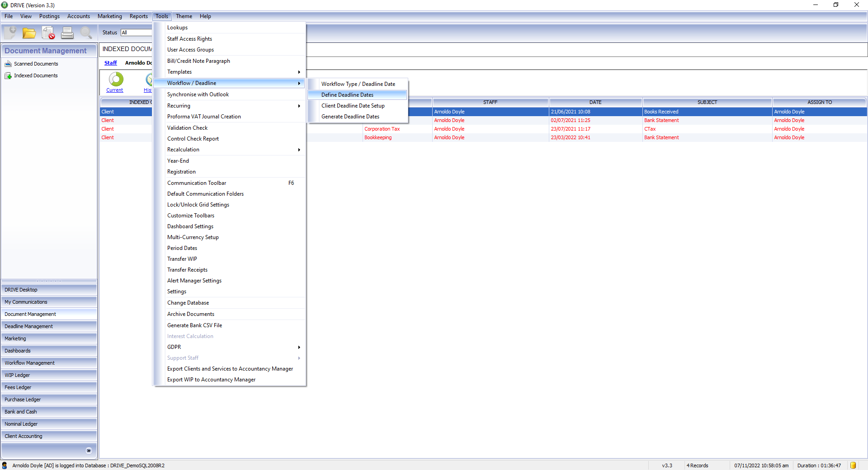This screenshot has width=868, height=470.
Task: Expand the Recalculation submenu arrow
Action: click(299, 150)
